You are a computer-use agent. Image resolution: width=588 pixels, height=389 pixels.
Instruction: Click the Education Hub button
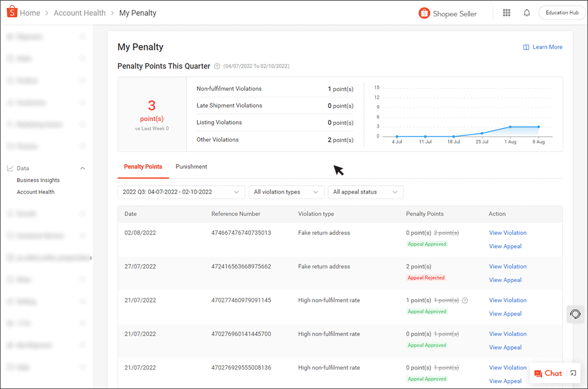[x=562, y=13]
